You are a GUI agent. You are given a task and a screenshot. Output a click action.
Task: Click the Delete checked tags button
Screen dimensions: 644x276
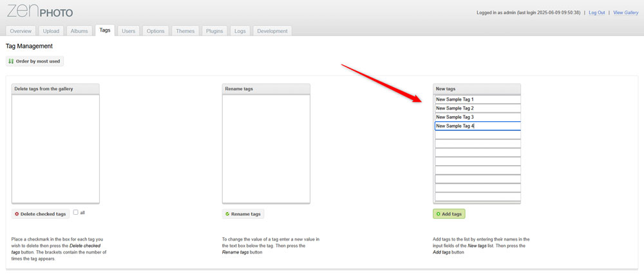40,214
